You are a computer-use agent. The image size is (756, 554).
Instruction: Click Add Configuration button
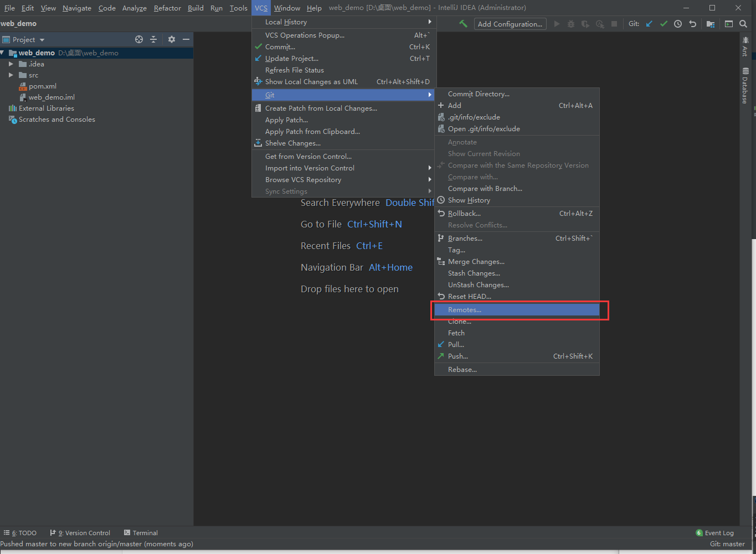pyautogui.click(x=510, y=24)
